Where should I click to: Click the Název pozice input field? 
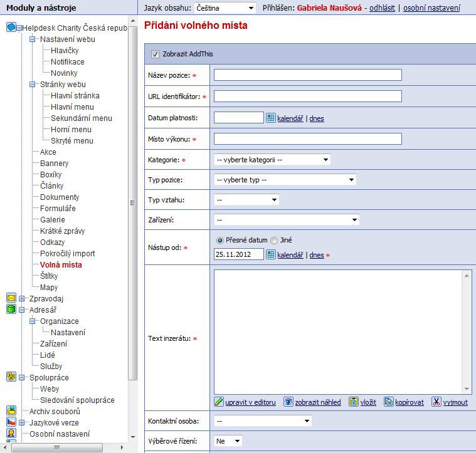click(x=308, y=75)
